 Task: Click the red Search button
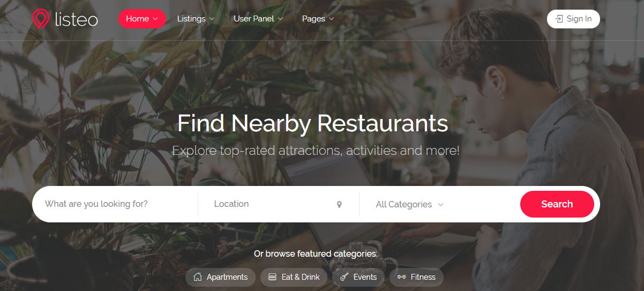[x=557, y=204]
